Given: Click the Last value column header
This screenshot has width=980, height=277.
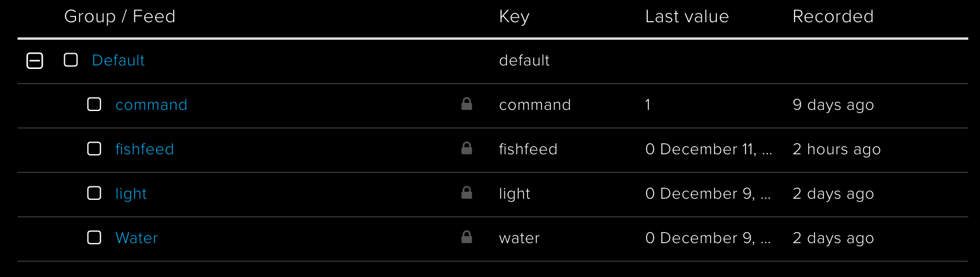Looking at the screenshot, I should (x=687, y=16).
